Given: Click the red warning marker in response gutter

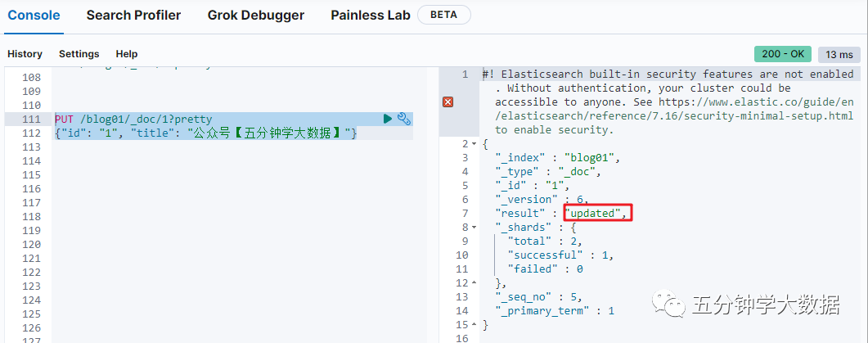Looking at the screenshot, I should point(447,102).
